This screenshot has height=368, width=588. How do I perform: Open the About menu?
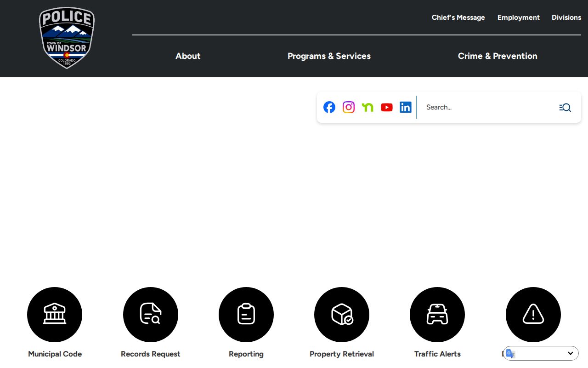[188, 56]
